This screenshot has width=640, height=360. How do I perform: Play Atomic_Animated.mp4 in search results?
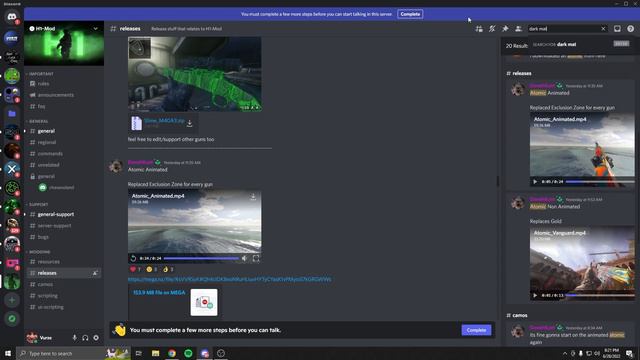click(535, 182)
